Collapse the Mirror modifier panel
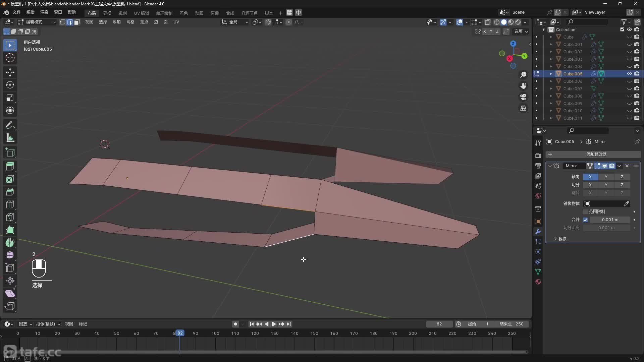644x362 pixels. click(x=550, y=166)
